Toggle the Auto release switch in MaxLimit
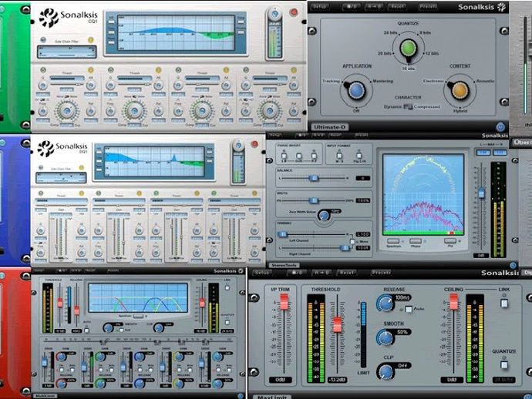 click(x=409, y=309)
